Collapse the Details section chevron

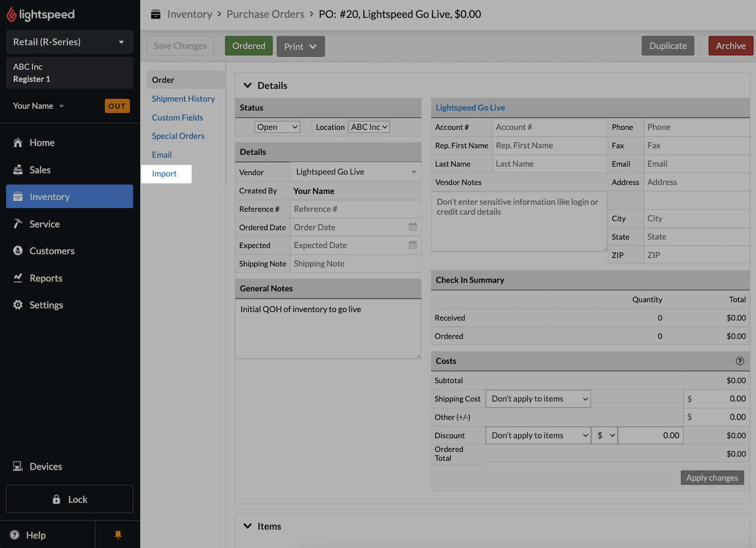[248, 86]
